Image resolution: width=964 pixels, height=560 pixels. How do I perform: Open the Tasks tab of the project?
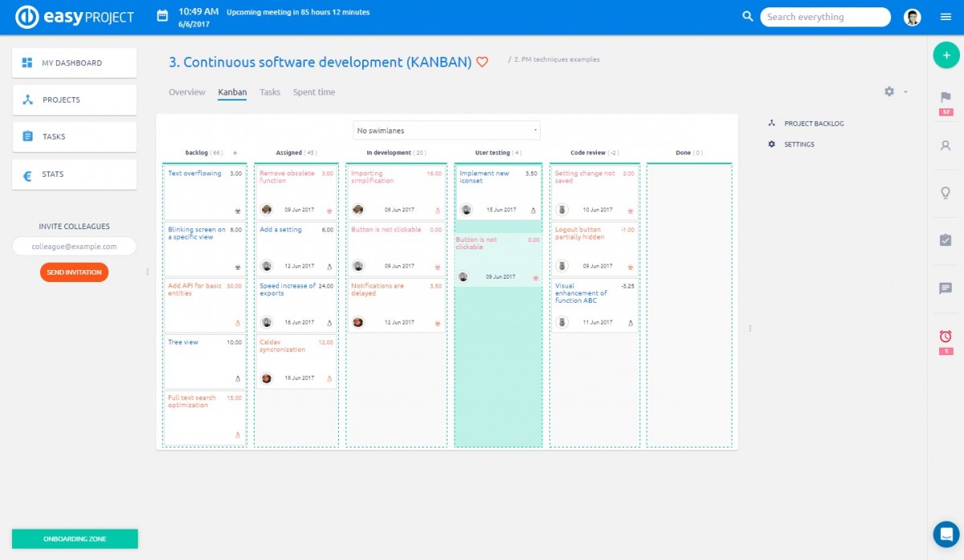click(x=270, y=92)
